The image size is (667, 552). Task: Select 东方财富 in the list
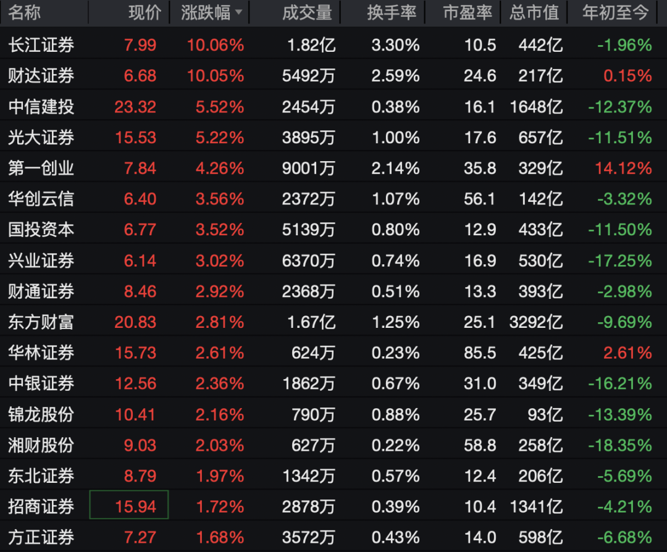pyautogui.click(x=41, y=322)
